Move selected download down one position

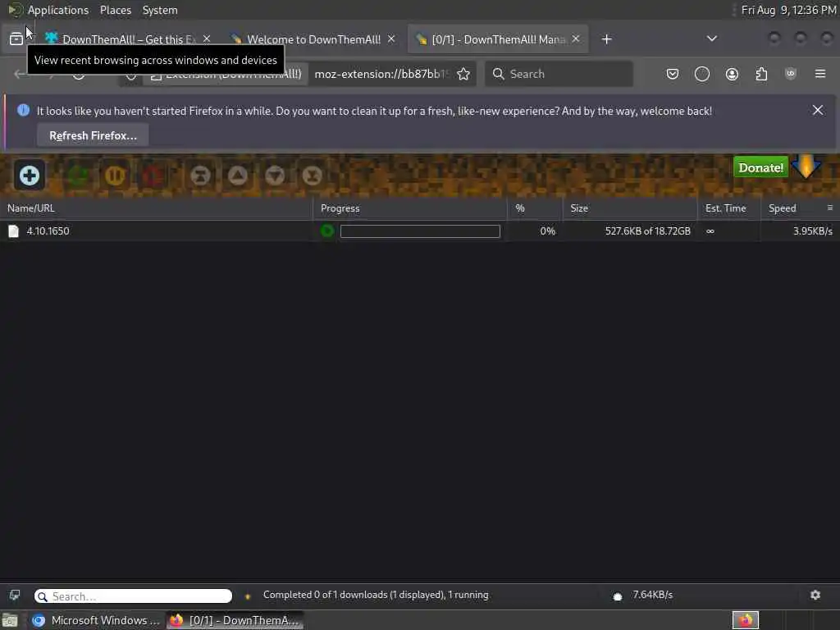[275, 176]
